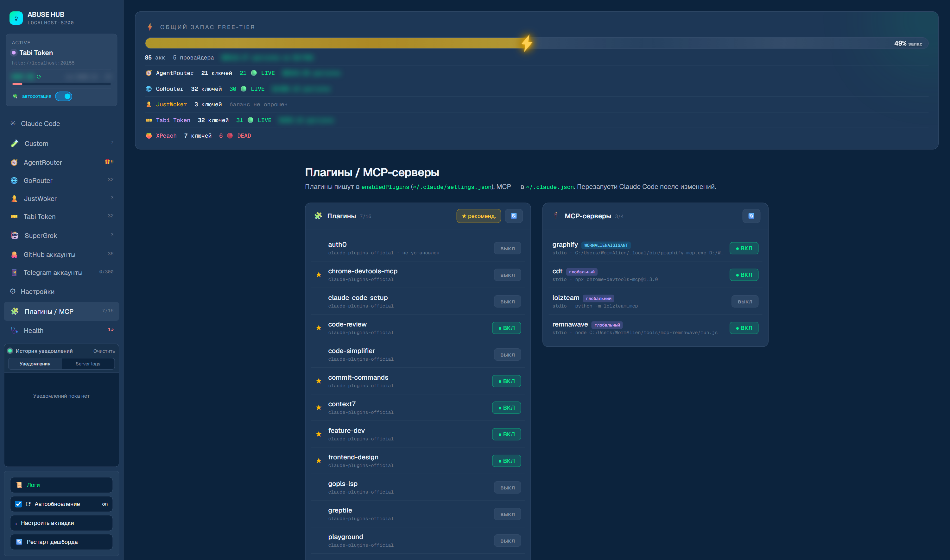This screenshot has height=560, width=950.
Task: Click the WORMALIENAIGIGANT tag on graphify
Action: point(606,245)
